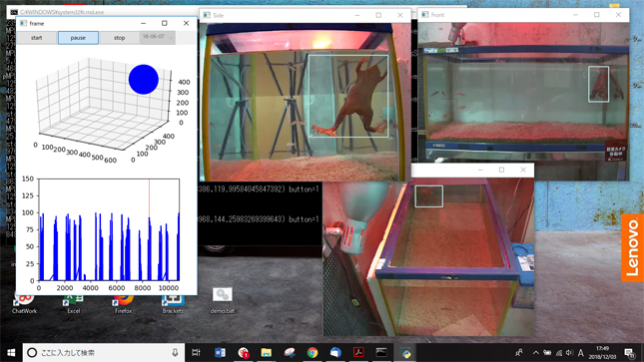
Task: Open Task View from taskbar
Action: point(197,353)
